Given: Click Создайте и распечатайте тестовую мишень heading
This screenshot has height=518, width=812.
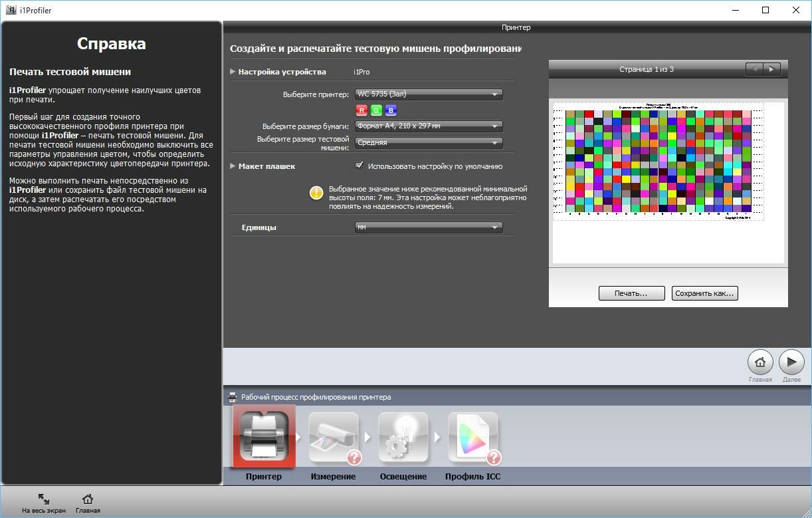Looking at the screenshot, I should (x=375, y=49).
